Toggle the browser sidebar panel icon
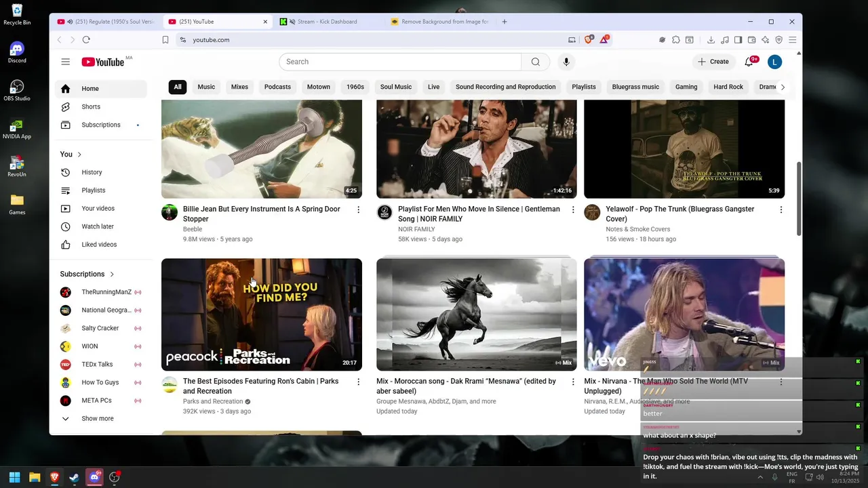This screenshot has width=868, height=488. point(738,40)
